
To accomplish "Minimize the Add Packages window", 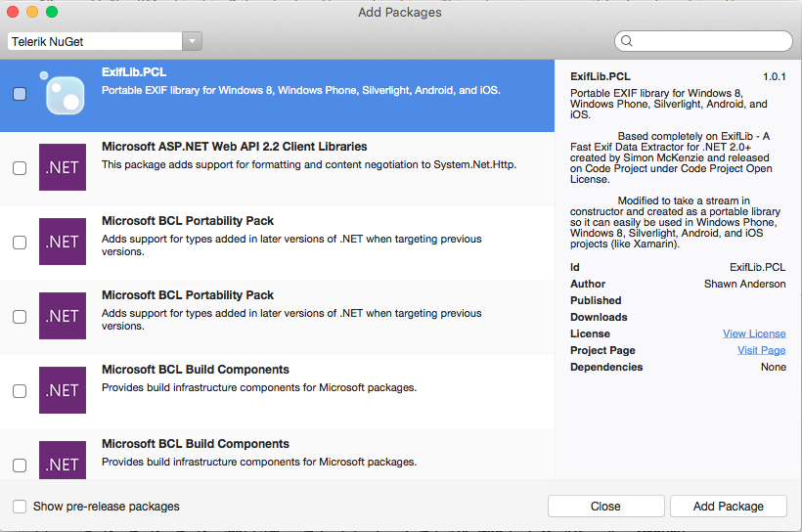I will [x=32, y=12].
